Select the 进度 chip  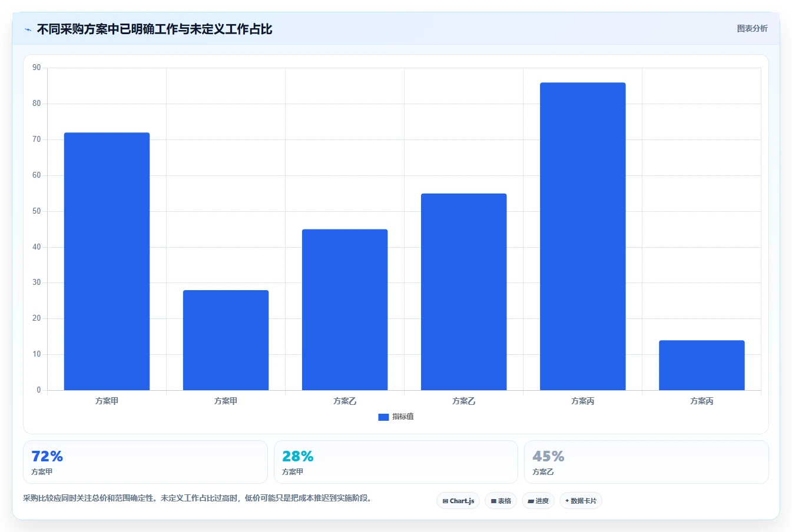point(538,501)
